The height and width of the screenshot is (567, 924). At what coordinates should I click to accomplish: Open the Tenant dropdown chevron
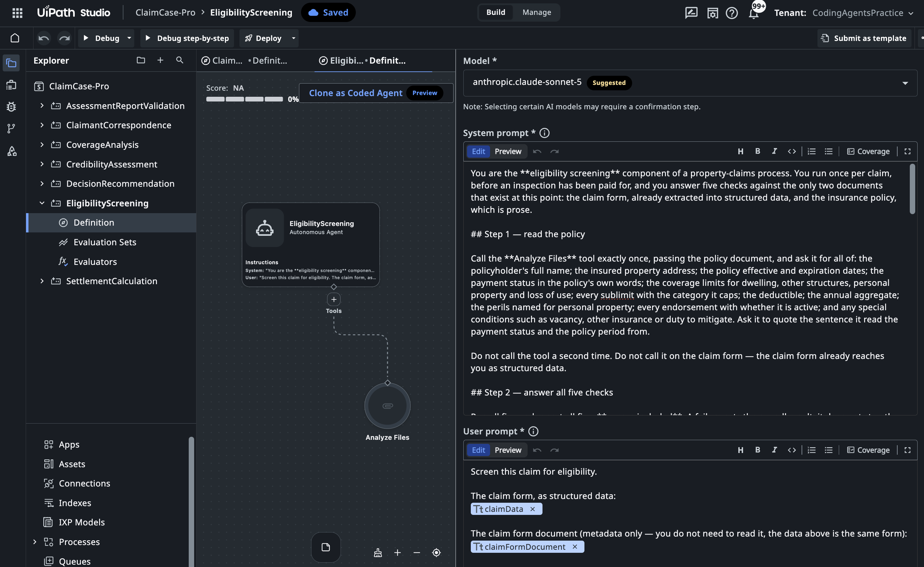910,13
